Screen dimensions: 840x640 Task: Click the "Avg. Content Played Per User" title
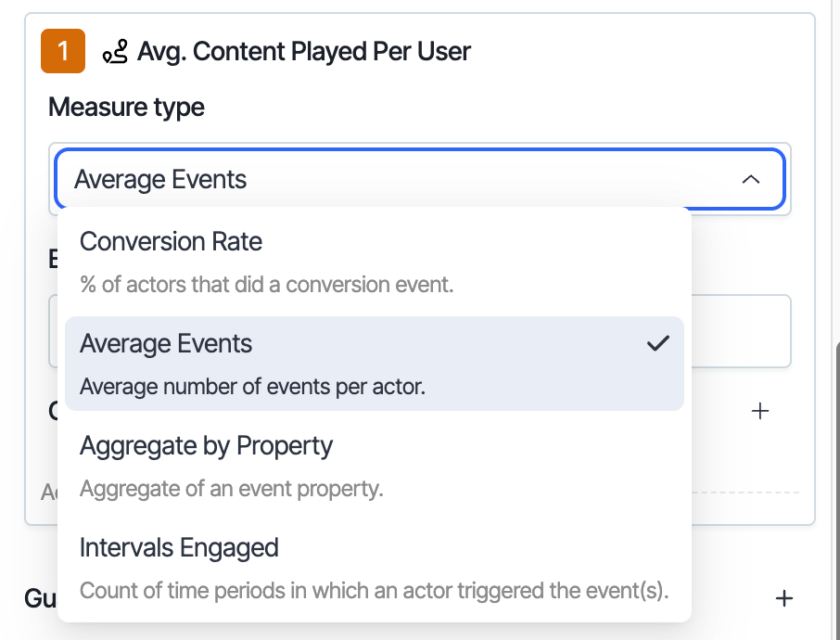pyautogui.click(x=304, y=52)
